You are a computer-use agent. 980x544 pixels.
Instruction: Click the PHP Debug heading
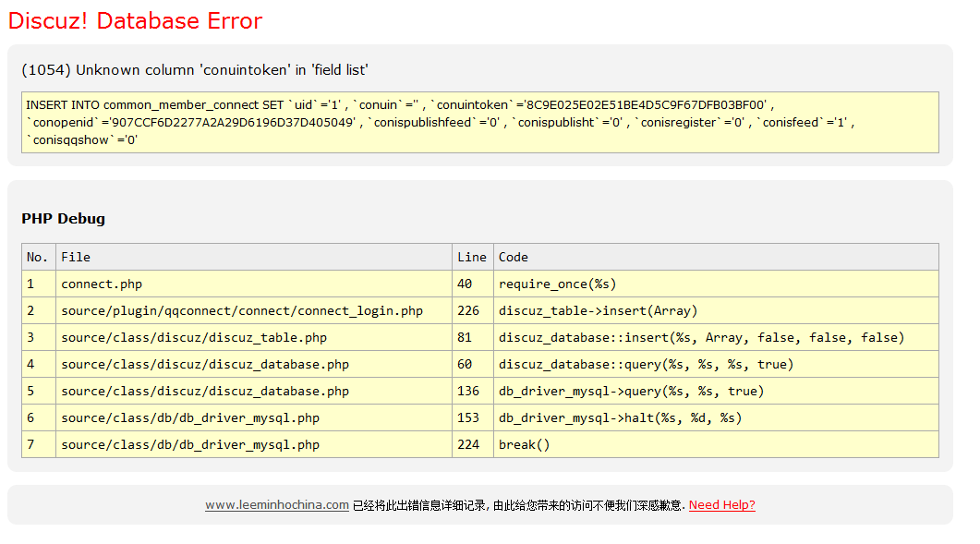tap(63, 219)
